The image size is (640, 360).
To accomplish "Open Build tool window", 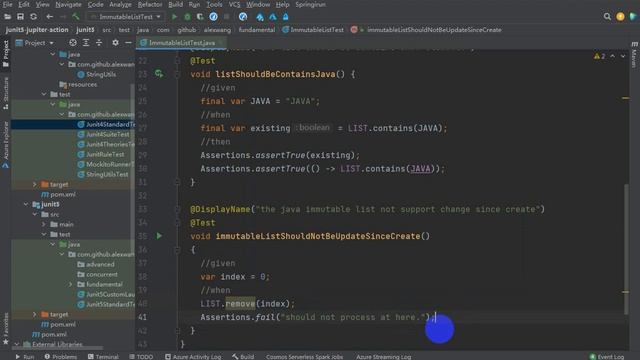I will pyautogui.click(x=243, y=356).
